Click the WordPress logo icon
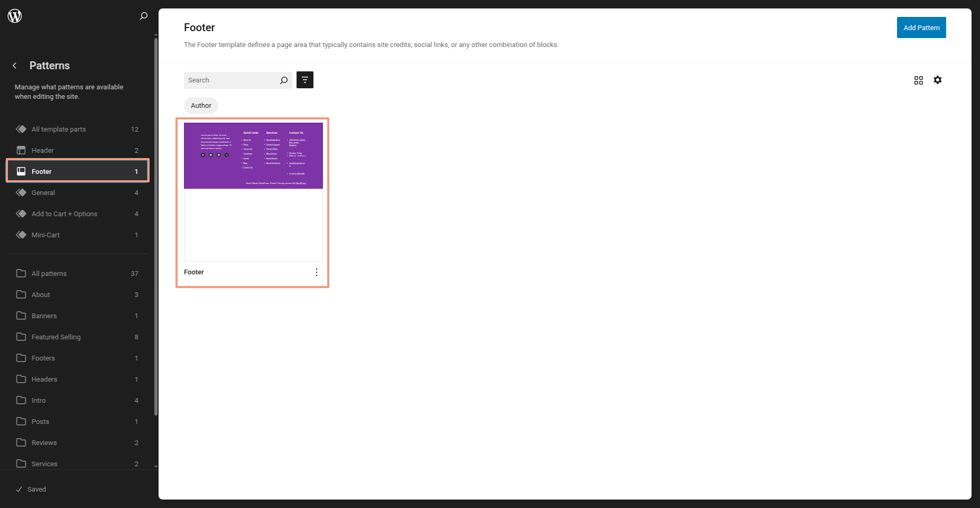This screenshot has height=508, width=980. [x=15, y=16]
